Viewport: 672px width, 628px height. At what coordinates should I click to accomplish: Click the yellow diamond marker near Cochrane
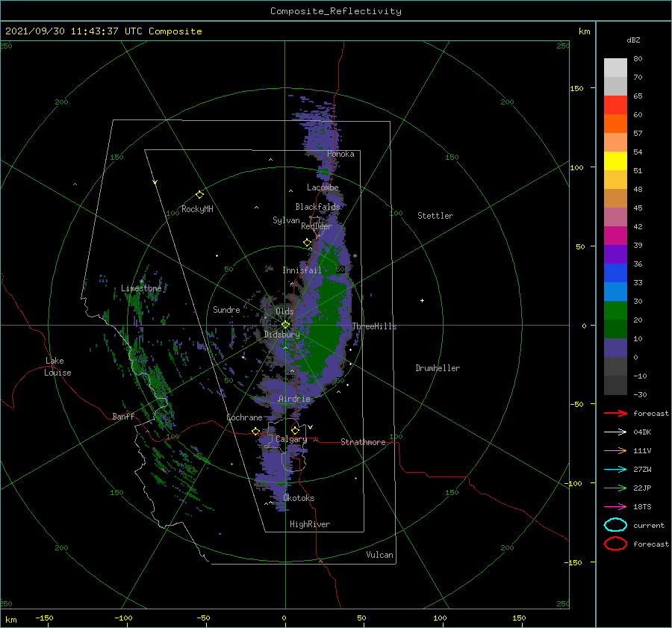pos(256,431)
